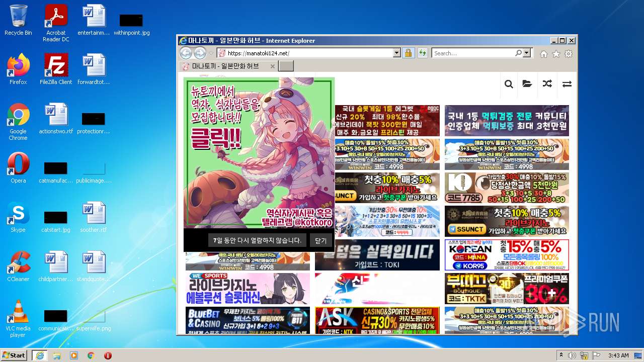Open the IE Home icon
The image size is (644, 362).
coord(544,54)
